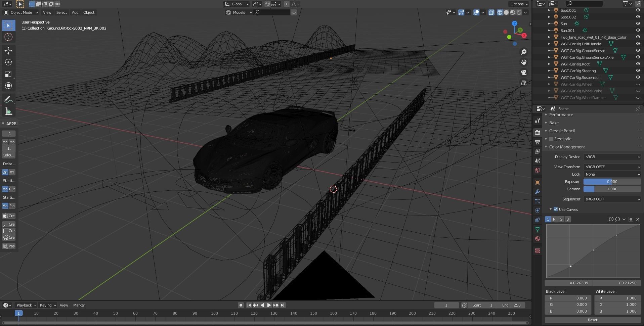Open the View Transform dropdown
The height and width of the screenshot is (326, 644).
pos(611,167)
